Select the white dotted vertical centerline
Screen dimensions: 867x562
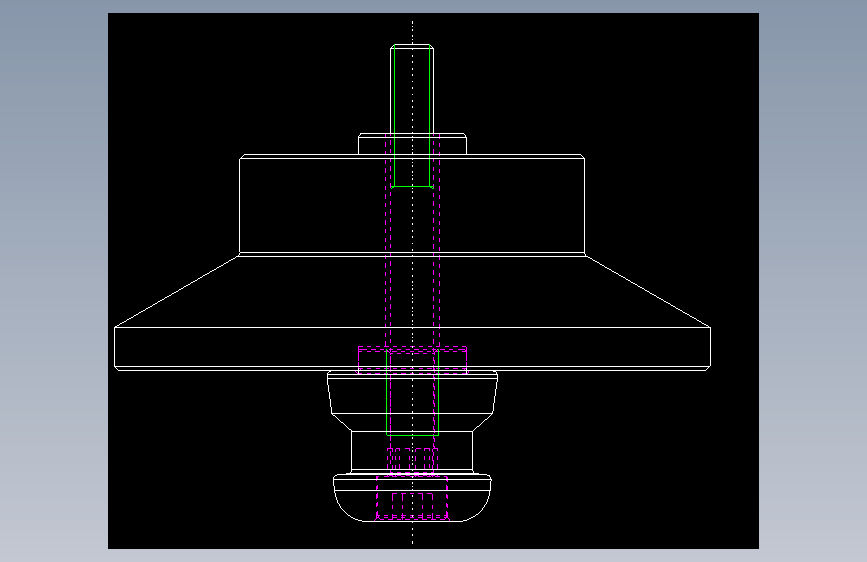412,282
